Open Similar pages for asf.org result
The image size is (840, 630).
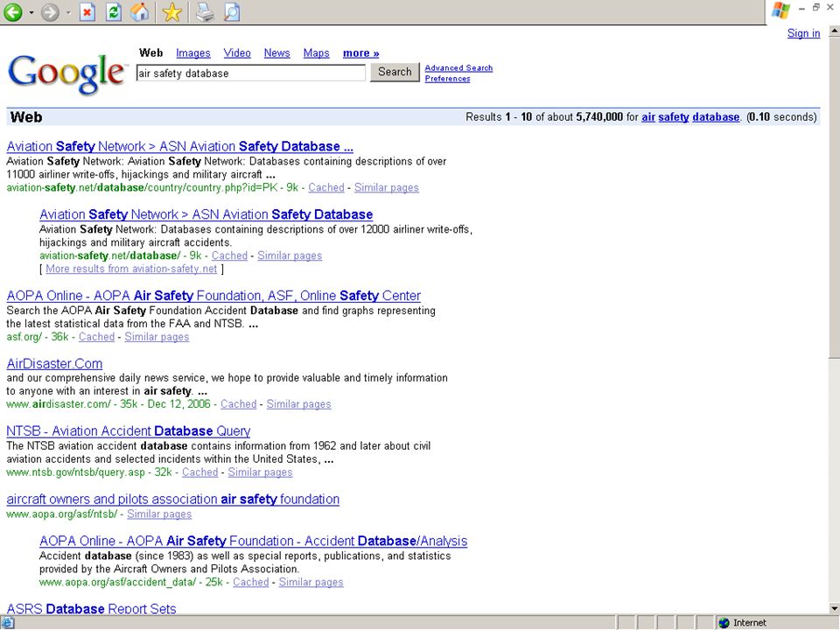pyautogui.click(x=157, y=337)
